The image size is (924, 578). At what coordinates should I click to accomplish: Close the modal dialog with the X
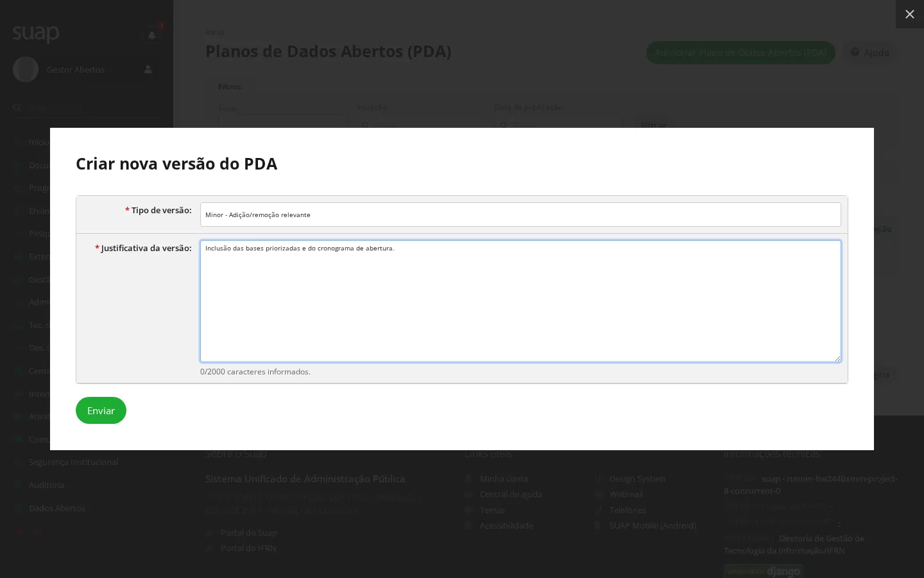(x=909, y=14)
